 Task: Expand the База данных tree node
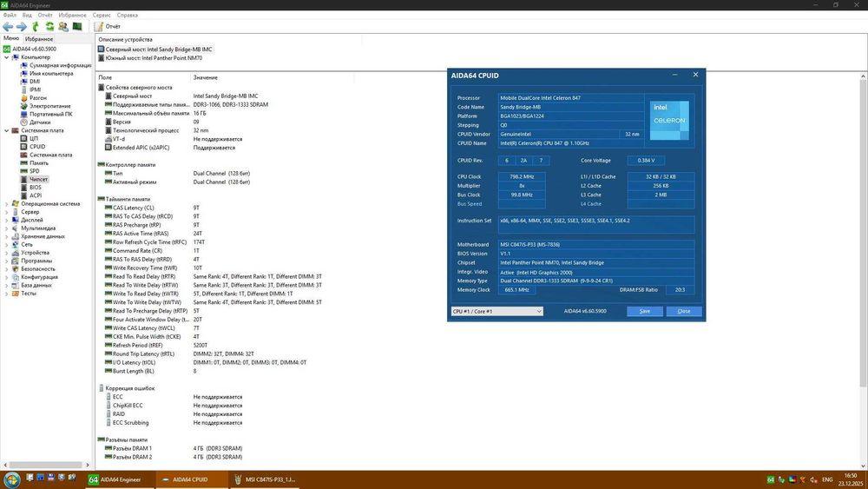point(7,285)
